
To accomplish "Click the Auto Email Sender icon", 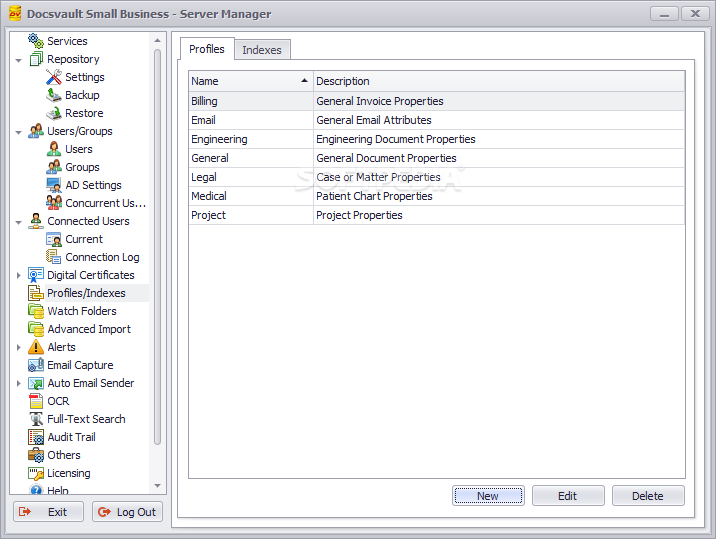I will pos(36,383).
